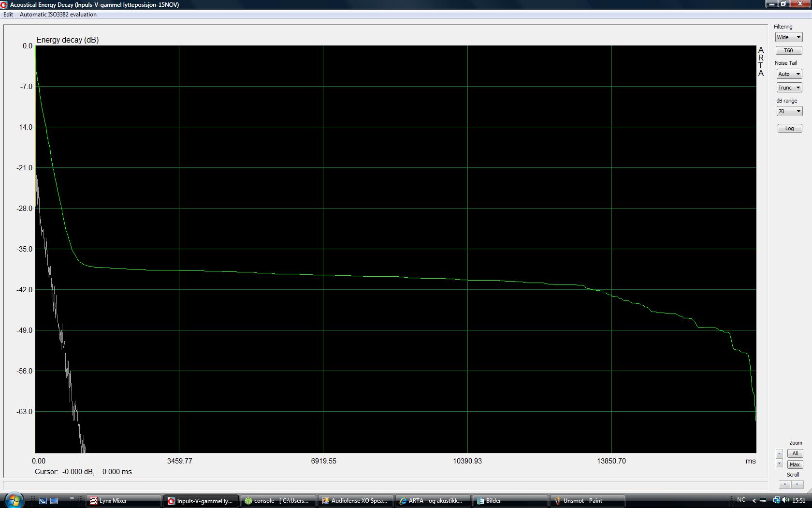Switch to Bilder taskbar window
The width and height of the screenshot is (812, 508).
(x=510, y=501)
